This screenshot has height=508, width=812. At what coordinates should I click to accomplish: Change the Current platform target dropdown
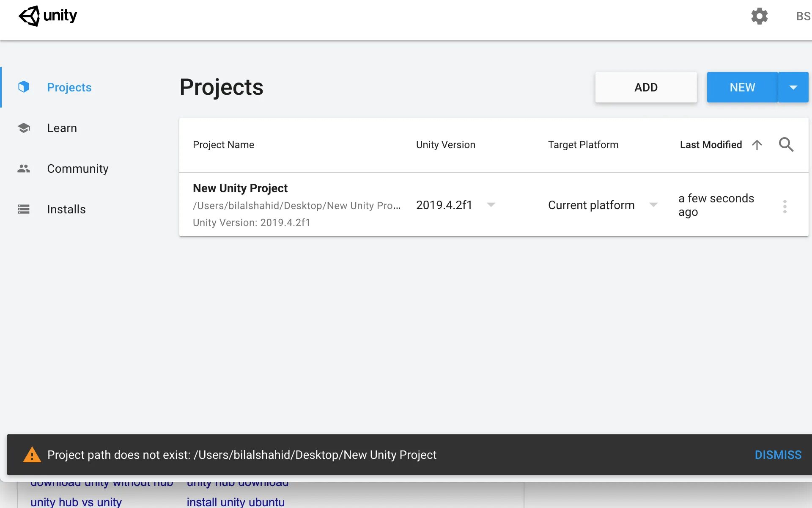(x=603, y=205)
